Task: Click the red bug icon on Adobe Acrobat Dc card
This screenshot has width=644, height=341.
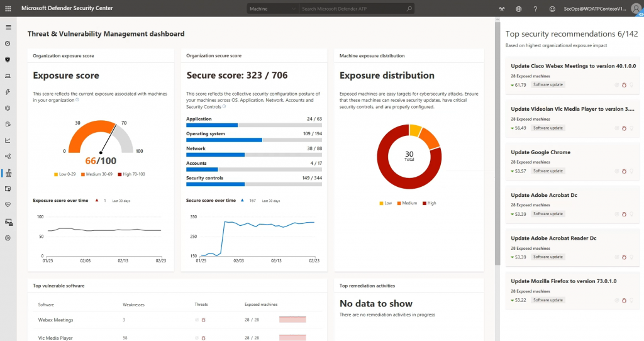Action: point(624,214)
